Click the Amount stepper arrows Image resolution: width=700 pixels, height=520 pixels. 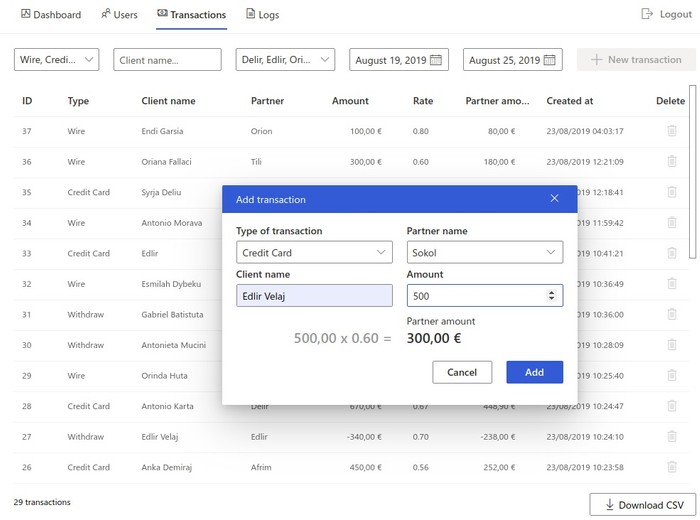coord(551,295)
